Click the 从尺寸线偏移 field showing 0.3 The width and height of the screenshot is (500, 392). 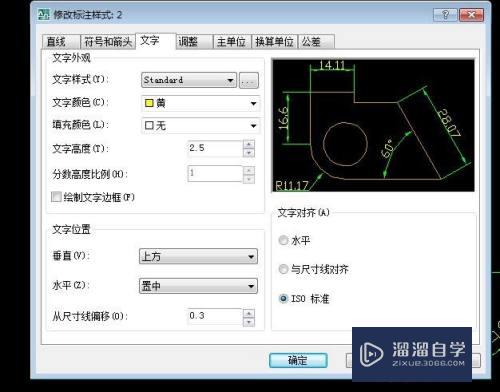tap(215, 316)
